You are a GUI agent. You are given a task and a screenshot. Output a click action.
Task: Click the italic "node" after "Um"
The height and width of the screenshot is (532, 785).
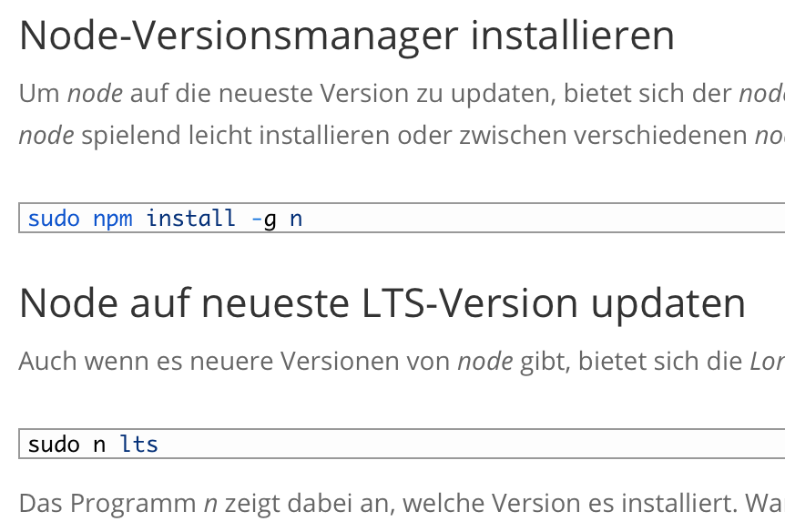(x=96, y=93)
